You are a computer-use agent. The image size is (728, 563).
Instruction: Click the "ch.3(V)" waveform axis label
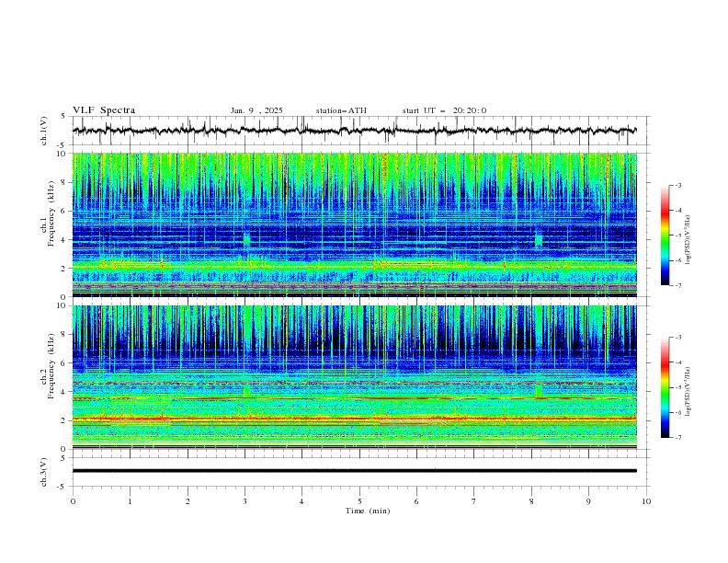coord(44,472)
